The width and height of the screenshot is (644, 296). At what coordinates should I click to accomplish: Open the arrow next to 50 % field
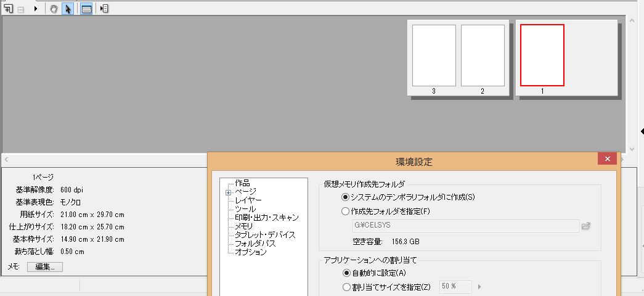pos(479,287)
